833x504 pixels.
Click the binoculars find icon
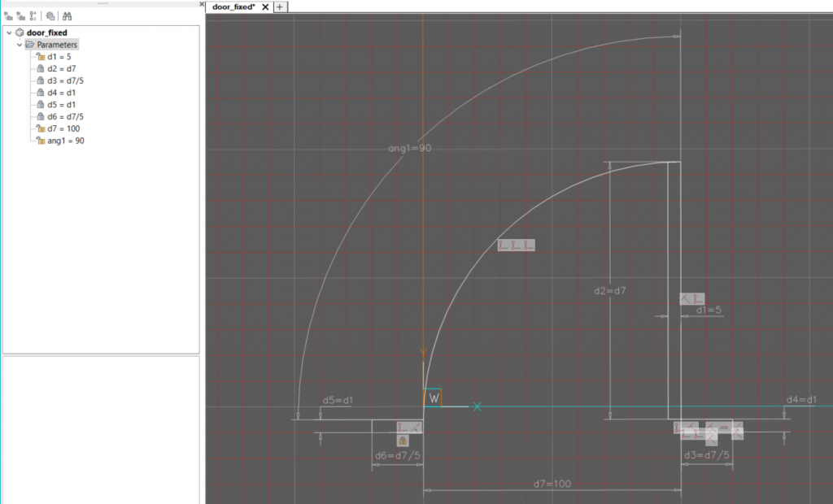67,16
